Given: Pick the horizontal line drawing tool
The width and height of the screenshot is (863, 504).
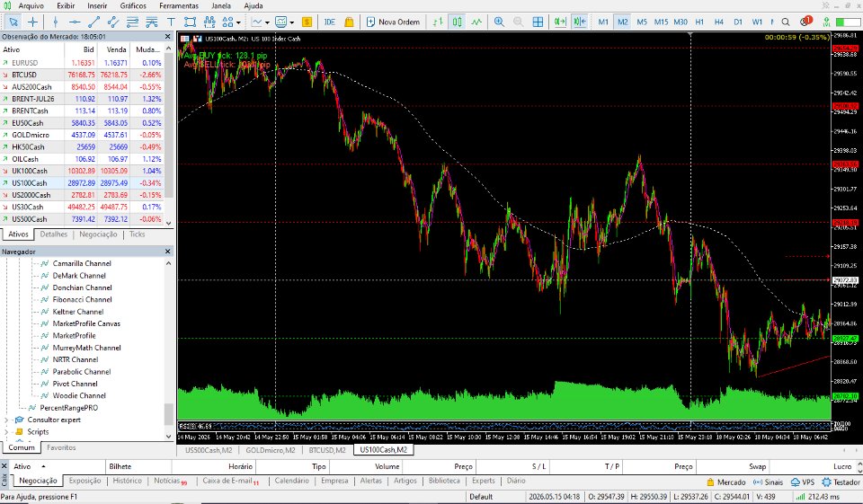Looking at the screenshot, I should click(x=75, y=22).
